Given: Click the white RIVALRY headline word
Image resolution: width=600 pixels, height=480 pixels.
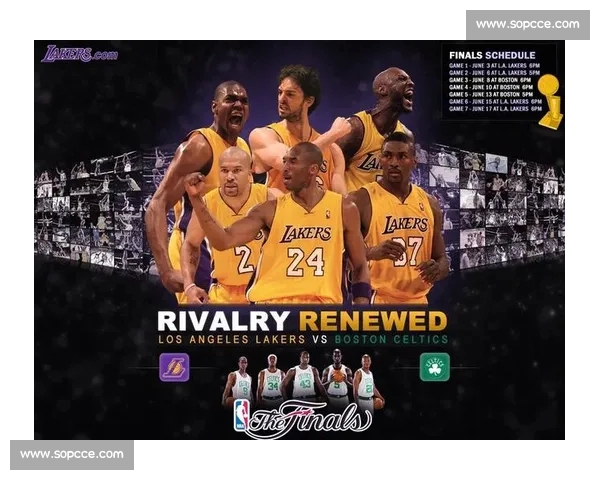Looking at the screenshot, I should pyautogui.click(x=224, y=321).
